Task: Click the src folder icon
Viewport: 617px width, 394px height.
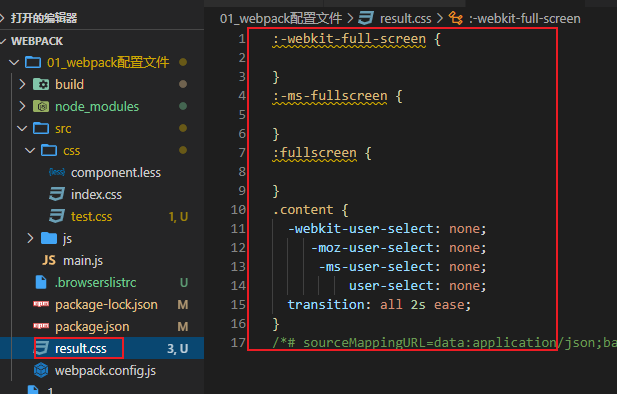Action: [41, 128]
